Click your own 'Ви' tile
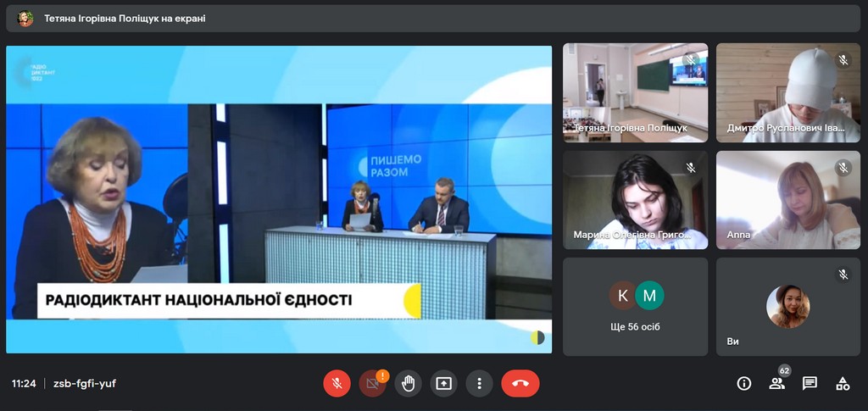The width and height of the screenshot is (868, 411). point(788,307)
